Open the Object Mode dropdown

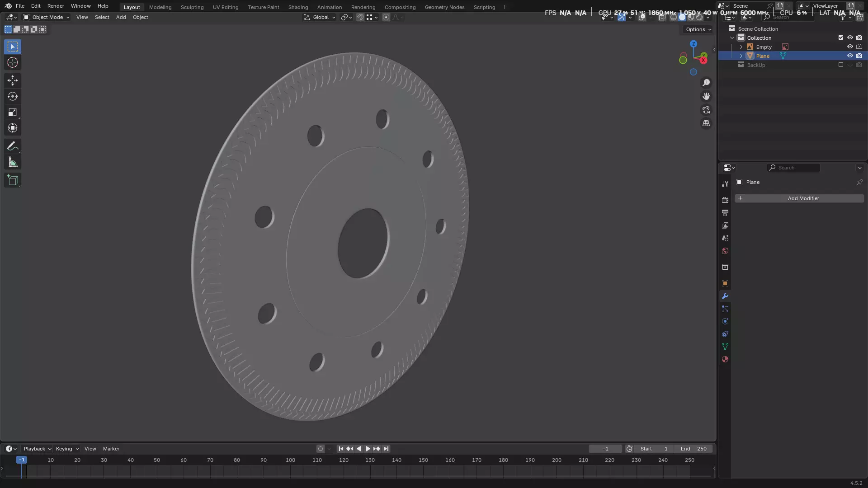[x=47, y=17]
